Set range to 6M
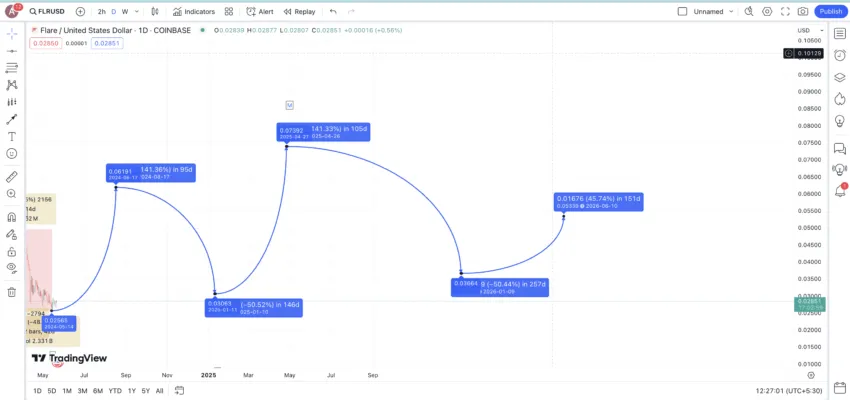This screenshot has width=850, height=400. coord(98,391)
